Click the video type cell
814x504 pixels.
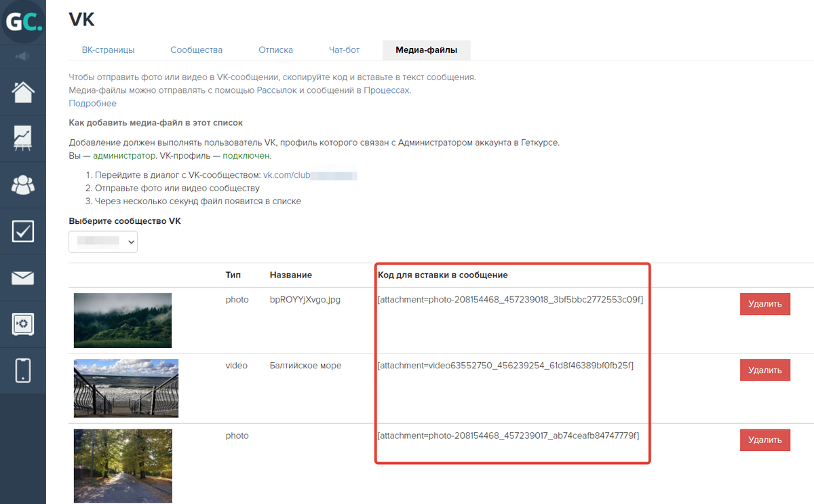coord(237,366)
